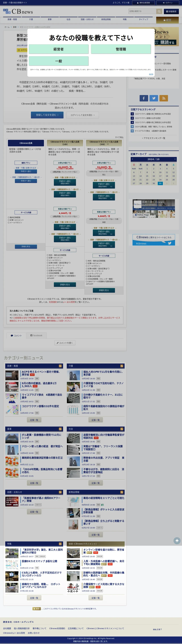This screenshot has height=644, width=182.
Task: Open ranking item 1 コロナワクチン接種の死亡事例含む41件を認定
Action: 153,114
